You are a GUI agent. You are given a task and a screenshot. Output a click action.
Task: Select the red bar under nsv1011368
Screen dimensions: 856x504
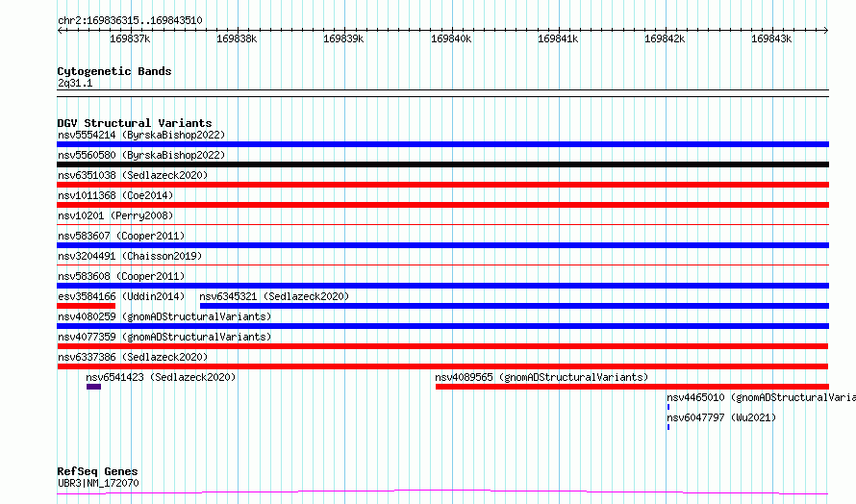tap(442, 205)
